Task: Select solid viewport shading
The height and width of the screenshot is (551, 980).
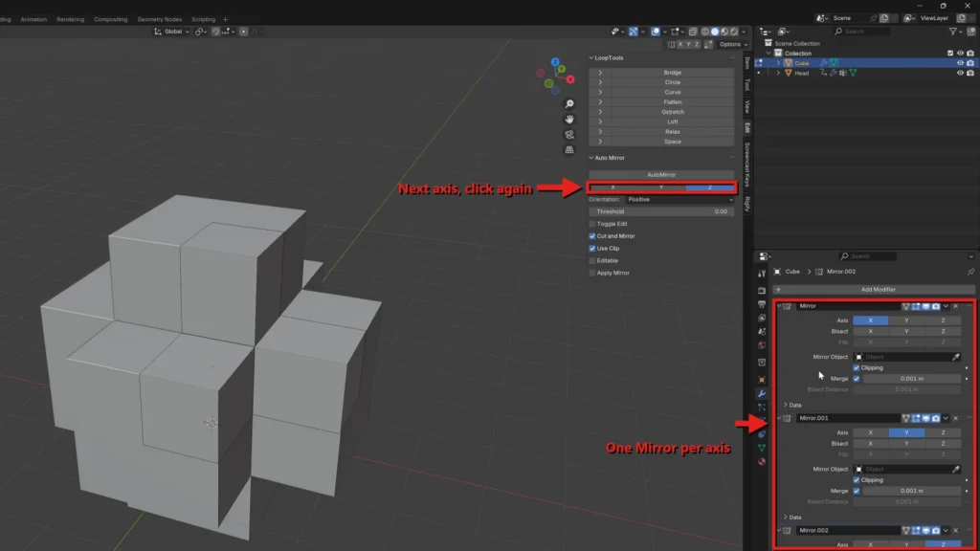Action: pyautogui.click(x=715, y=32)
